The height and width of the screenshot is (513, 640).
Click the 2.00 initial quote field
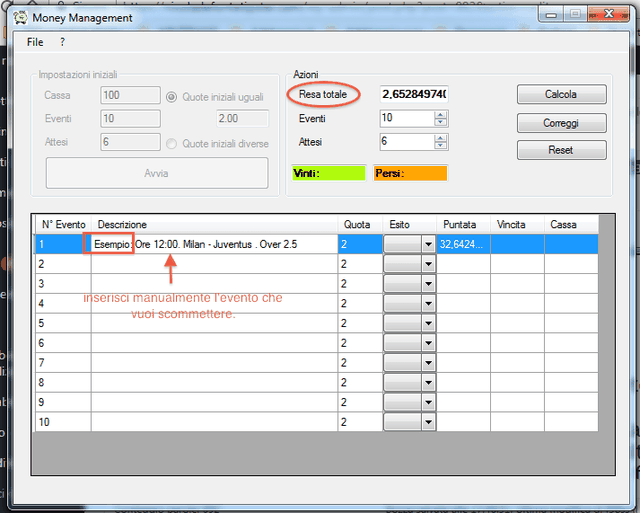point(242,118)
